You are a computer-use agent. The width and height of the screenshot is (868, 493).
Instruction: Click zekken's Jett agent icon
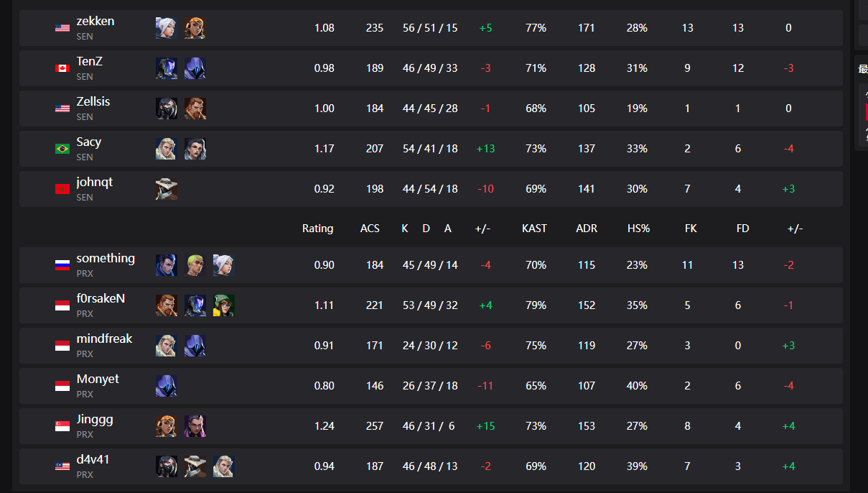(x=166, y=28)
